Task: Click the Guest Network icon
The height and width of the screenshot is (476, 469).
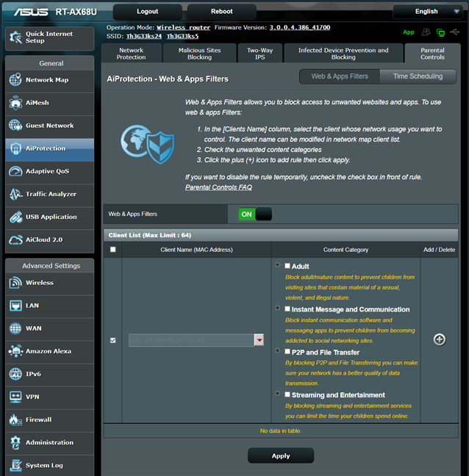Action: pyautogui.click(x=15, y=126)
